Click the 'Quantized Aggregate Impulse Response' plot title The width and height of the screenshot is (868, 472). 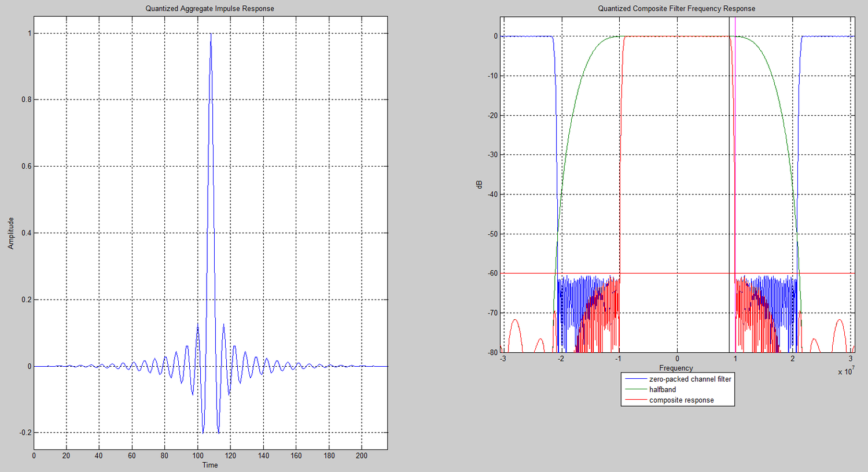pos(209,9)
